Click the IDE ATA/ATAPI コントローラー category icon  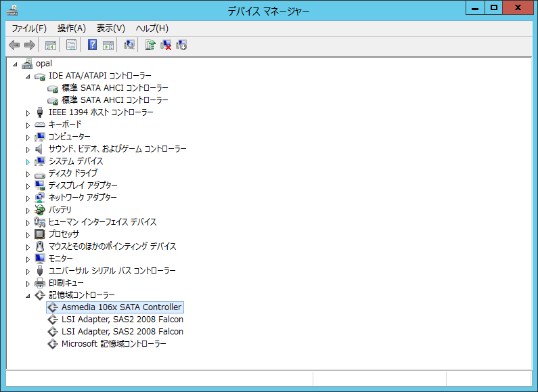pos(40,77)
